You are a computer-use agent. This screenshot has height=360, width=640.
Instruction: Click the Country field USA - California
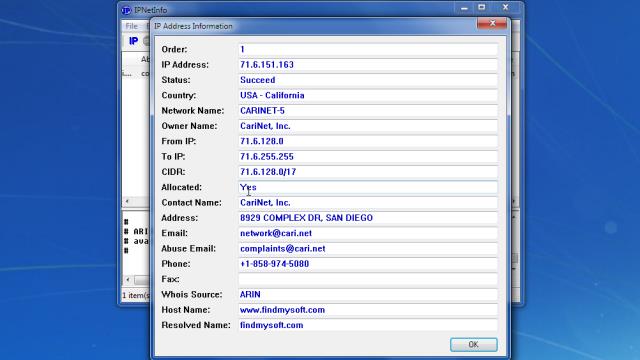tap(368, 96)
